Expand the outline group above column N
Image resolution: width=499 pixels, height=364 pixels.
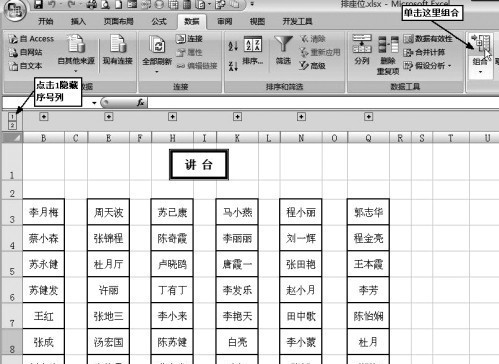pos(301,117)
